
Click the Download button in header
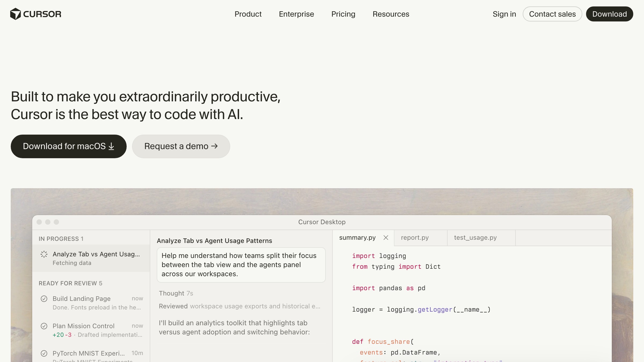coord(609,14)
